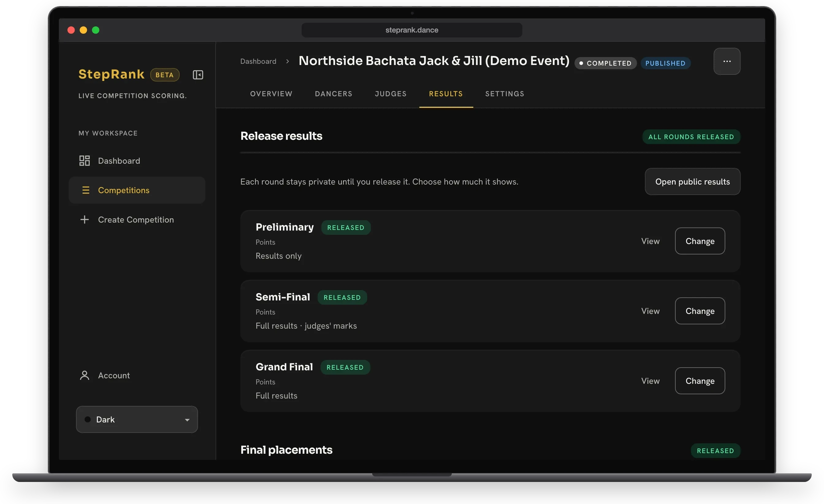Switch to the Judges tab
Screen dimensions: 824x504
click(x=391, y=94)
